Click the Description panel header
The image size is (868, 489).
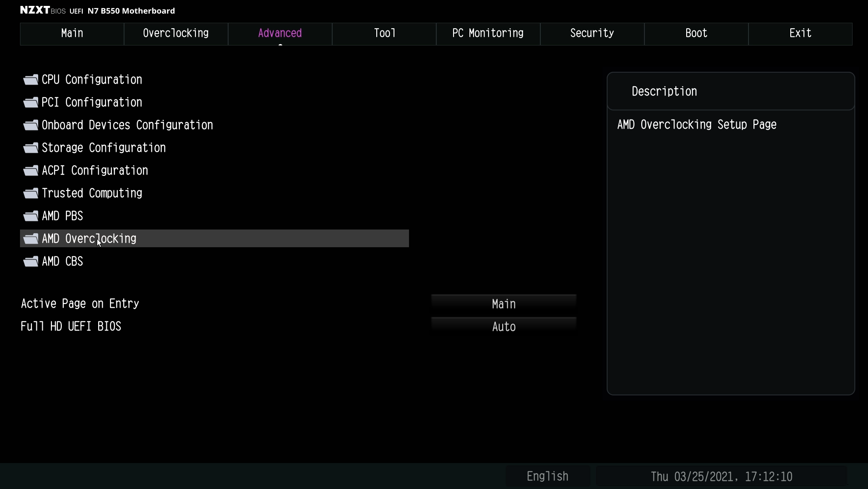pos(731,91)
